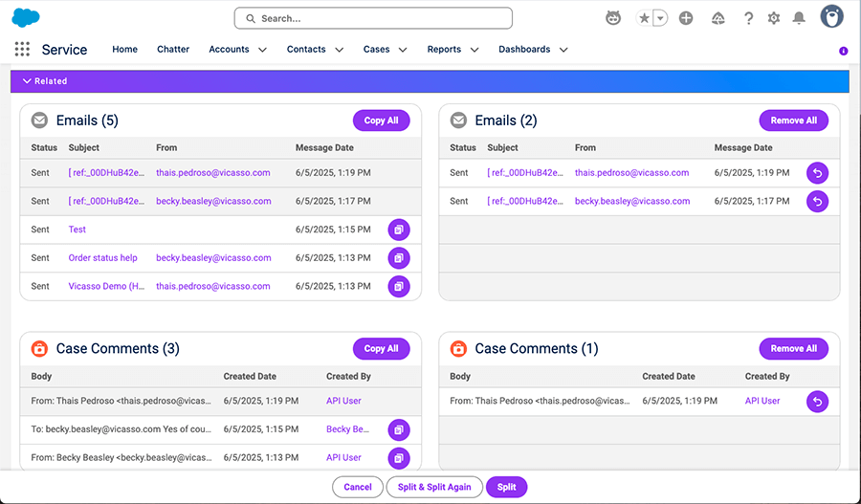Click Remove All for Case Comments
This screenshot has height=504, width=861.
(x=793, y=349)
